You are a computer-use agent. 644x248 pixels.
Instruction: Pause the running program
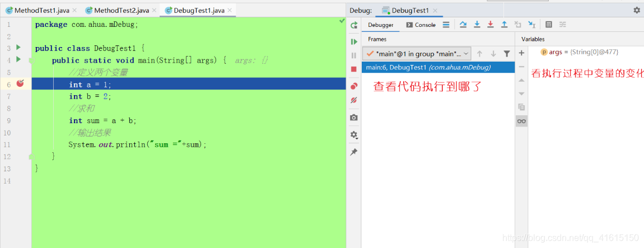tap(353, 55)
